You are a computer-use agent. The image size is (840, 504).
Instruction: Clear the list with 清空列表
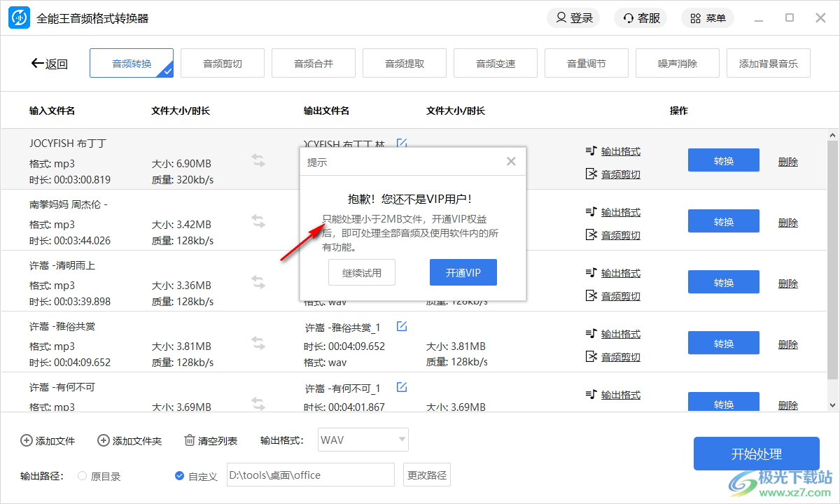211,441
